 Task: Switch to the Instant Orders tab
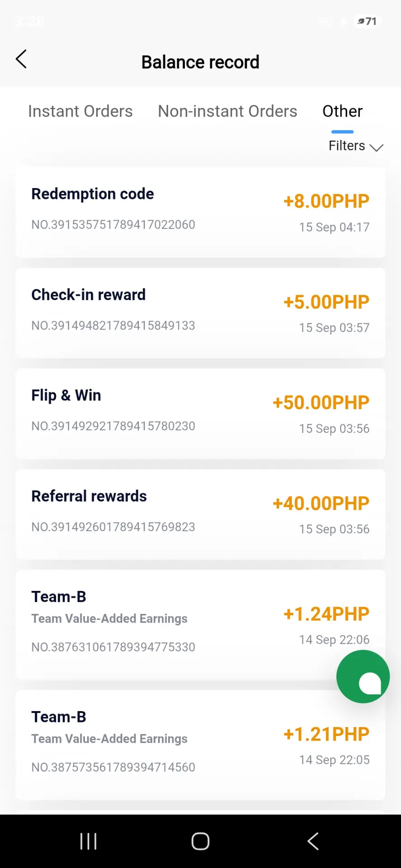click(80, 111)
